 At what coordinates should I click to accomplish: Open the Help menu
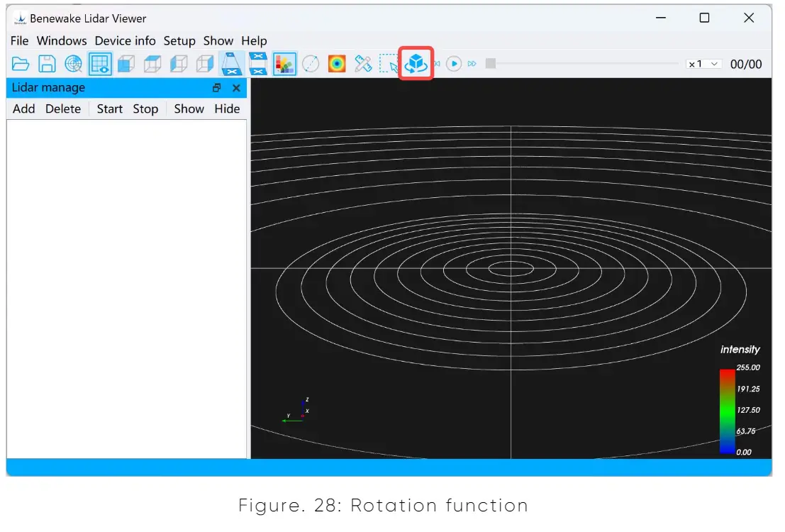pyautogui.click(x=255, y=40)
